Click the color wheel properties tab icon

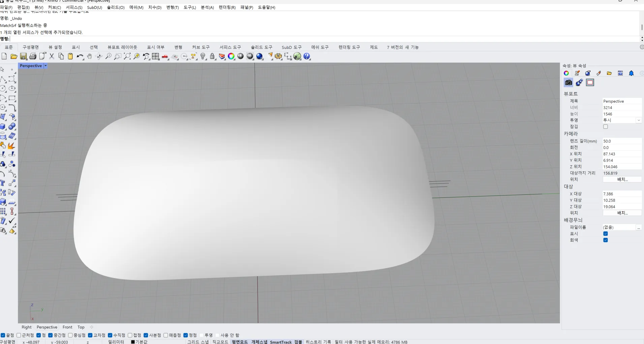click(566, 73)
